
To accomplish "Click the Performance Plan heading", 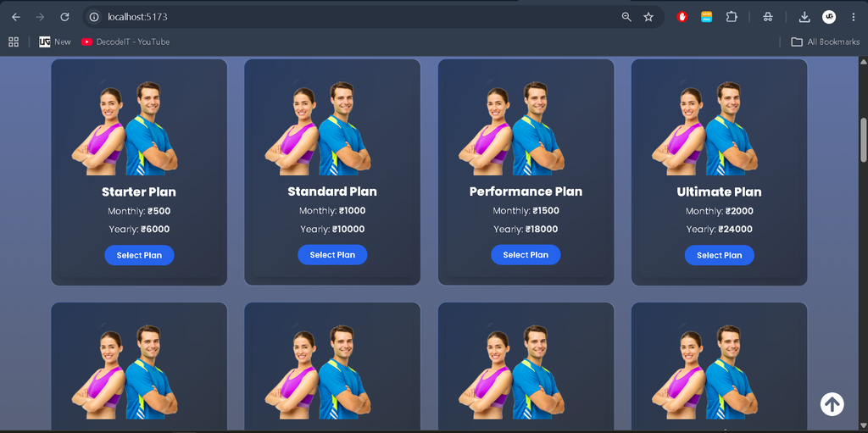I will [x=526, y=192].
